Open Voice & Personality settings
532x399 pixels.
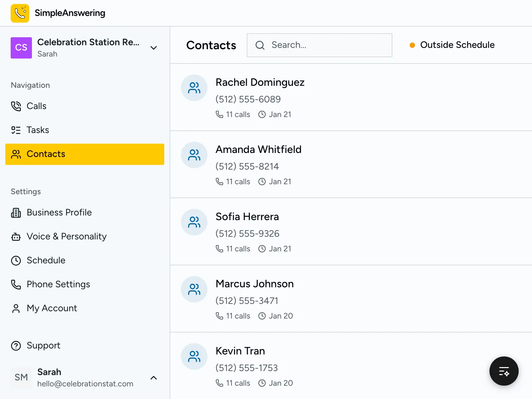coord(66,236)
